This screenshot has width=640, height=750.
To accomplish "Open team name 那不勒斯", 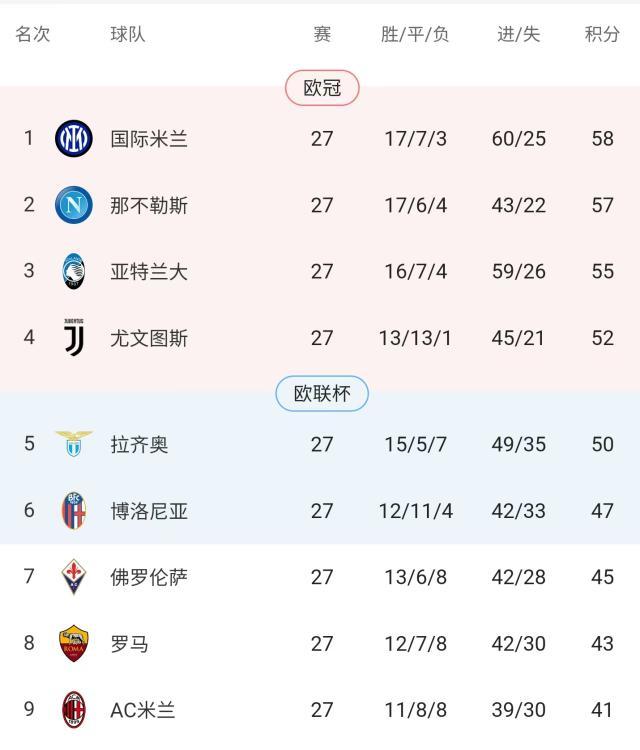I will point(149,205).
